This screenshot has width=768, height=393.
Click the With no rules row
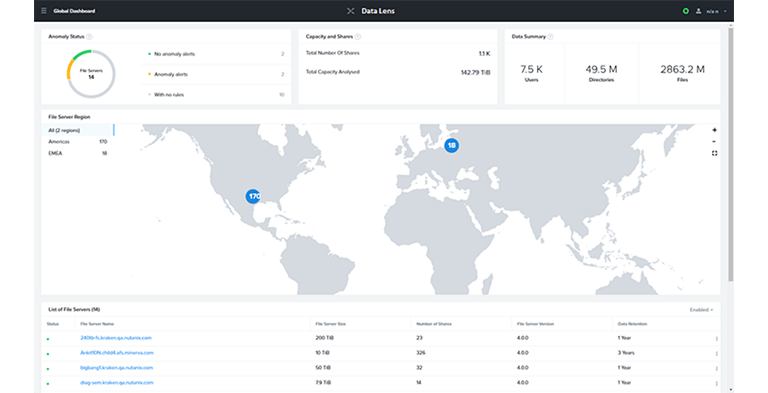coord(216,95)
